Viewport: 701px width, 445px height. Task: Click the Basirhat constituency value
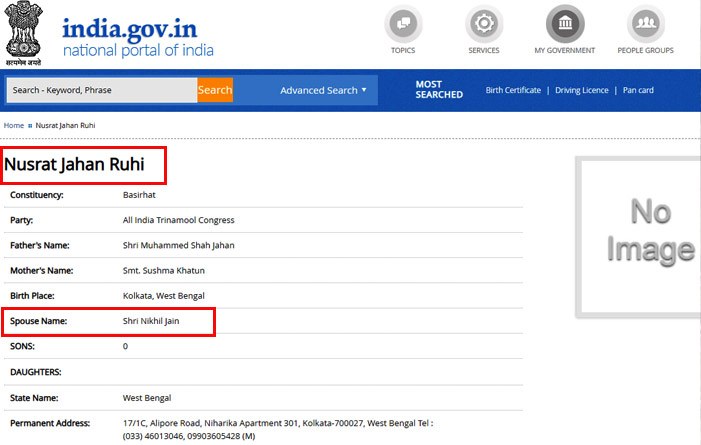click(x=140, y=194)
